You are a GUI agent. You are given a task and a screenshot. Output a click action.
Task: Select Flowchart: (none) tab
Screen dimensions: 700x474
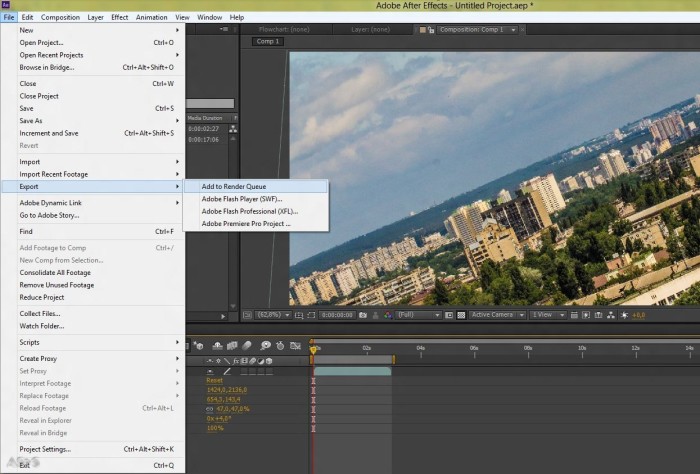[284, 29]
